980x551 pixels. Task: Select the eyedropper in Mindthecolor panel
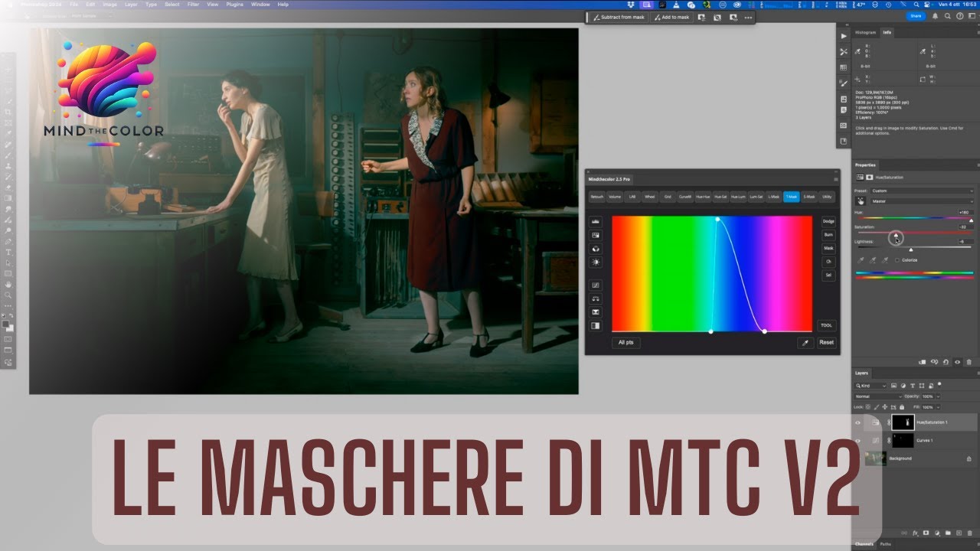point(805,343)
